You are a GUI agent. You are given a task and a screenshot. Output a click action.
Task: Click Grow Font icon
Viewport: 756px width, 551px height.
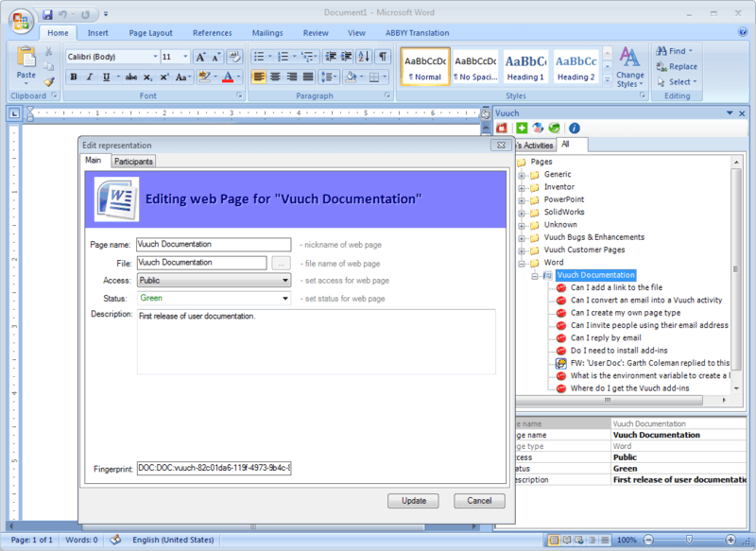tap(200, 57)
